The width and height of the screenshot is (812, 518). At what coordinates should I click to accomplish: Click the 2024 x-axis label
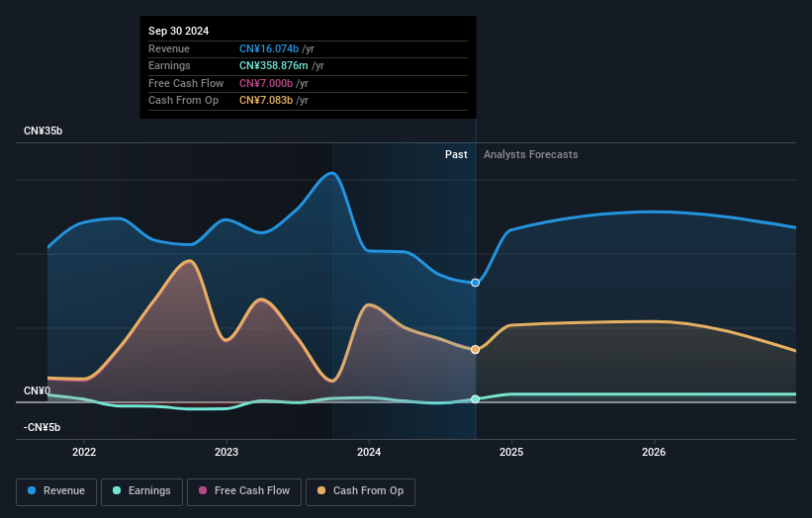pyautogui.click(x=369, y=452)
